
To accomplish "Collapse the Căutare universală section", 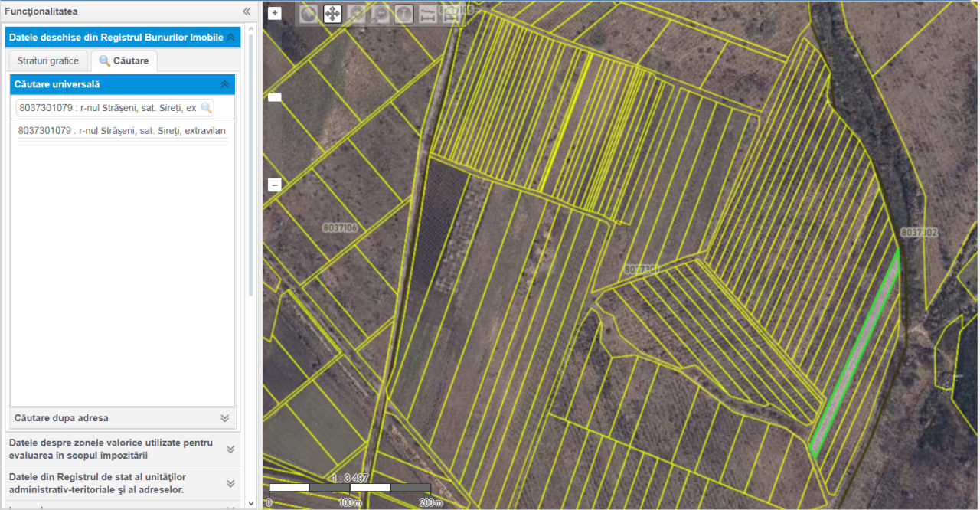I will point(224,84).
